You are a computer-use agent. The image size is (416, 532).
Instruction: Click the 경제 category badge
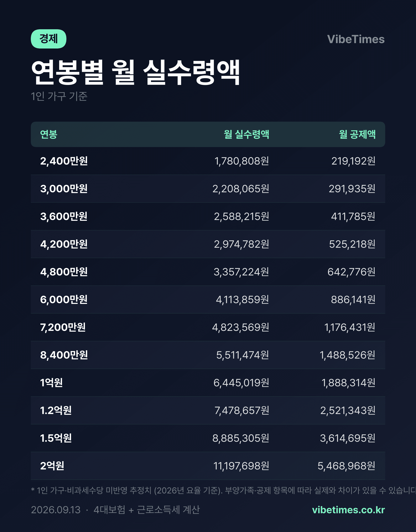pyautogui.click(x=49, y=39)
